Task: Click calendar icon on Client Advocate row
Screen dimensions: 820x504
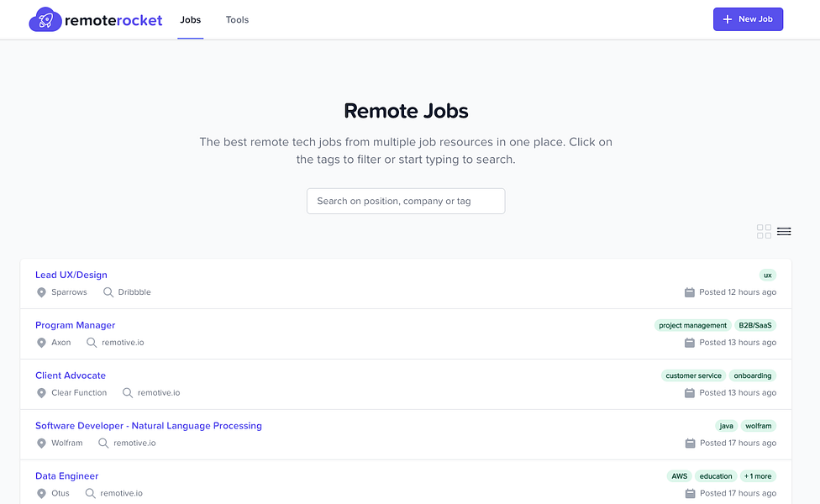Action: point(690,392)
